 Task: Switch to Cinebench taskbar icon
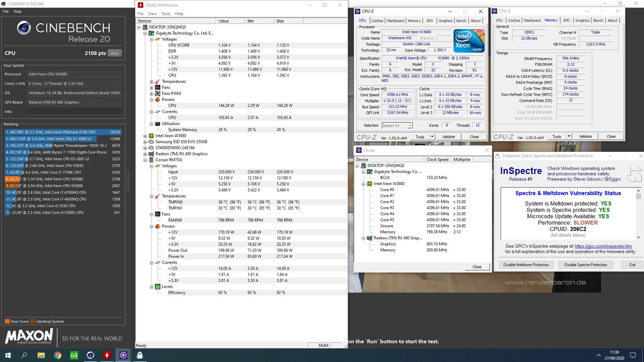[91, 355]
